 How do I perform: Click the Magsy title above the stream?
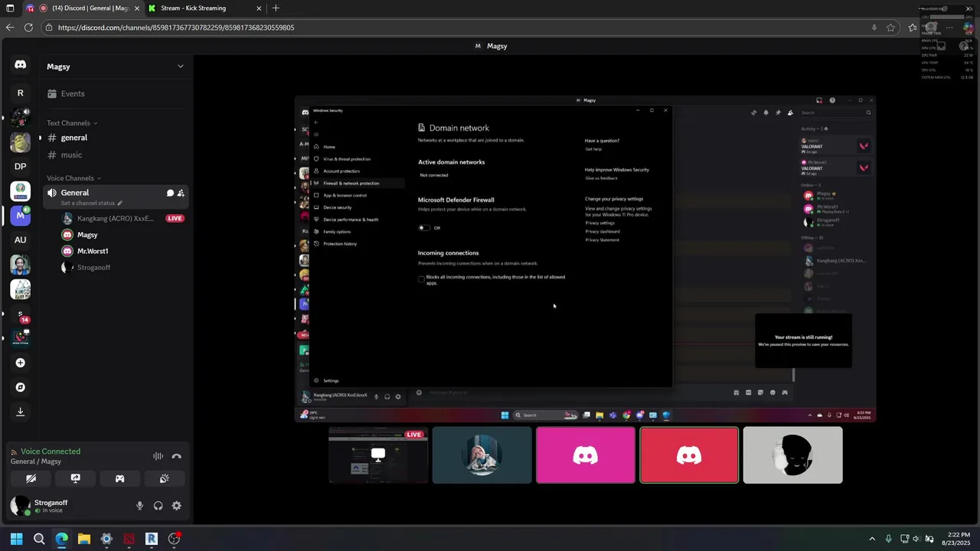pyautogui.click(x=497, y=46)
